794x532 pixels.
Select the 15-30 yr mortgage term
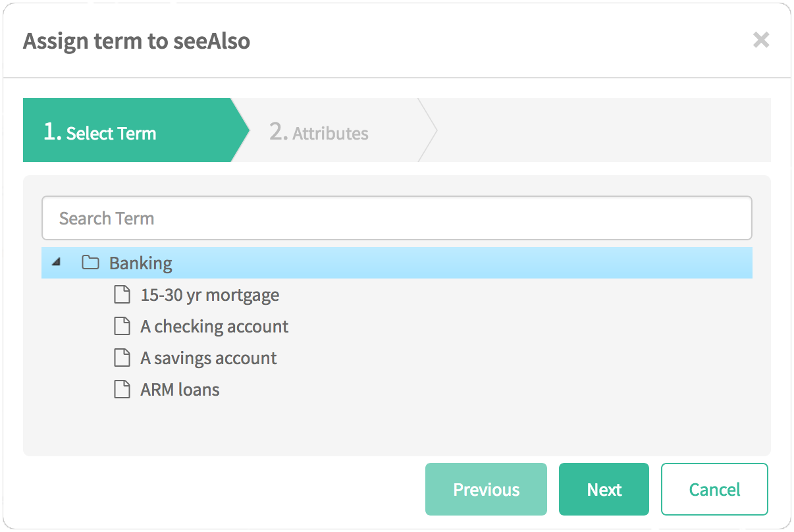tap(210, 295)
